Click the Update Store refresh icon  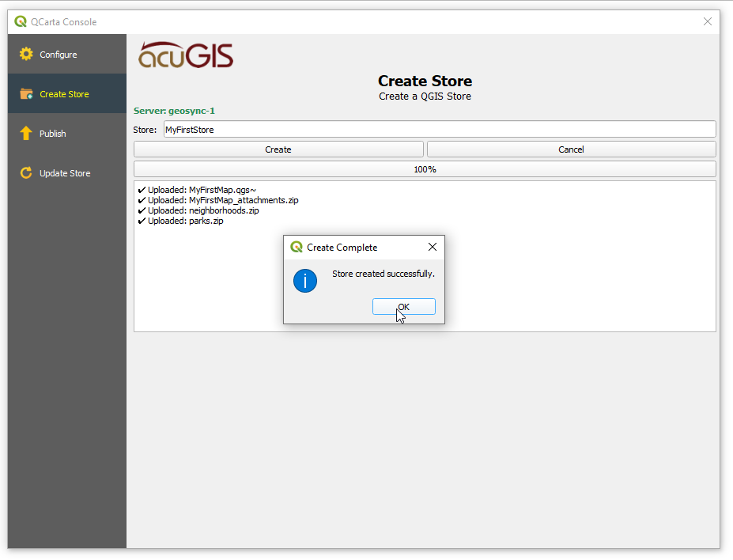pos(26,173)
